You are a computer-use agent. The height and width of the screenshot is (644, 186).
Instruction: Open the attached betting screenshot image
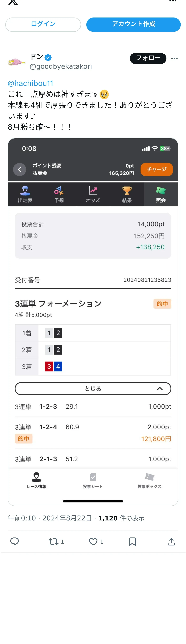tap(93, 322)
